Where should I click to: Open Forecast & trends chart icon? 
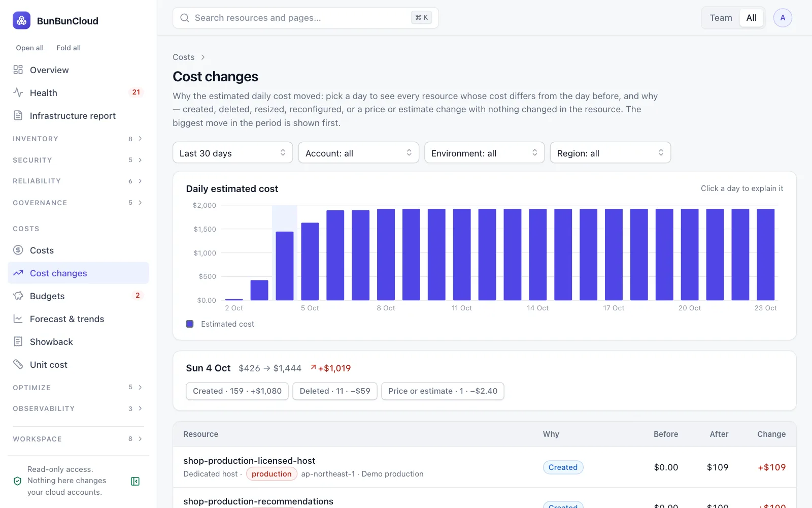[x=18, y=319]
